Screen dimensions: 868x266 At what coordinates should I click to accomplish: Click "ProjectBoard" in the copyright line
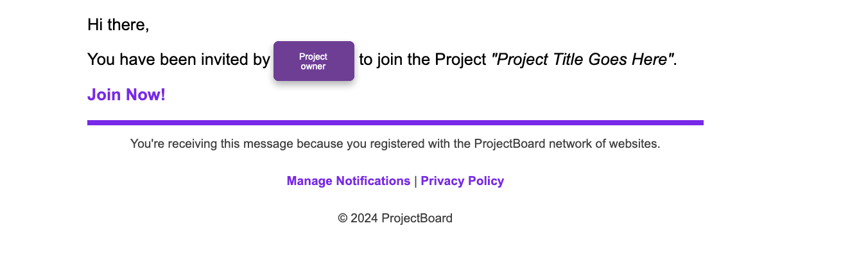click(417, 218)
